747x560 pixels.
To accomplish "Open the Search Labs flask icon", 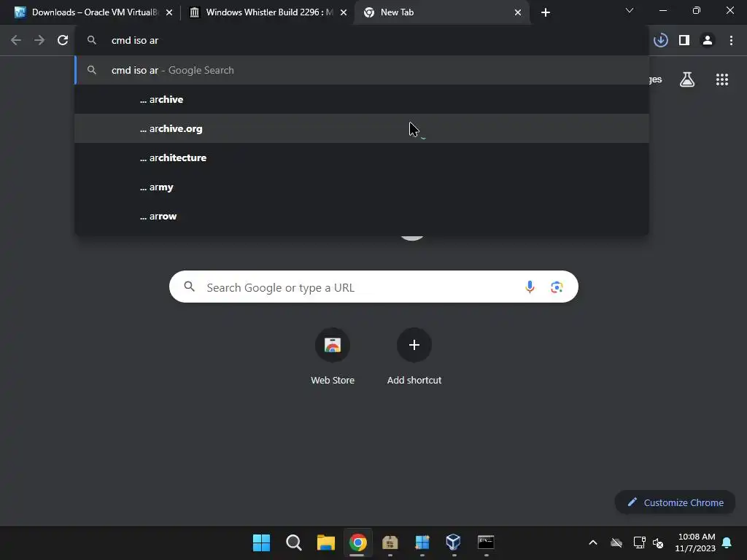I will click(687, 79).
